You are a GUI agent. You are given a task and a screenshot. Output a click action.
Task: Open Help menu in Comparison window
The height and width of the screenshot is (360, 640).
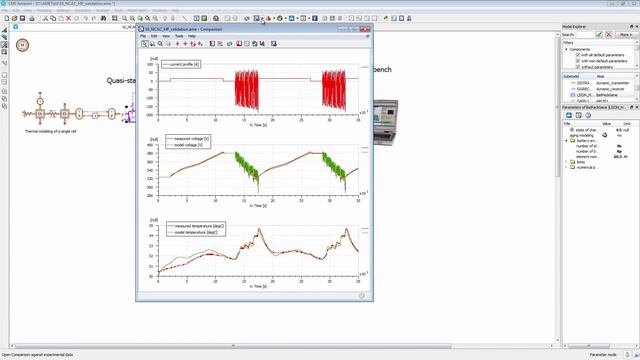point(191,36)
